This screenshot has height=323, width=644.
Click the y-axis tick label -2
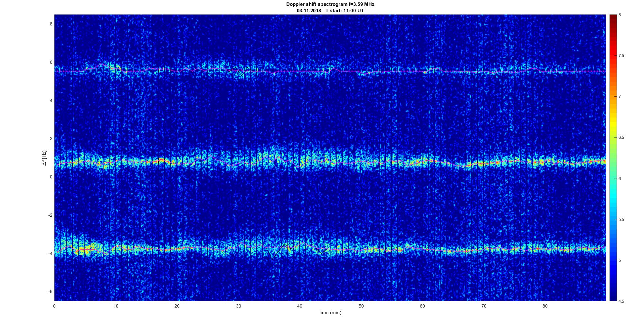click(50, 215)
